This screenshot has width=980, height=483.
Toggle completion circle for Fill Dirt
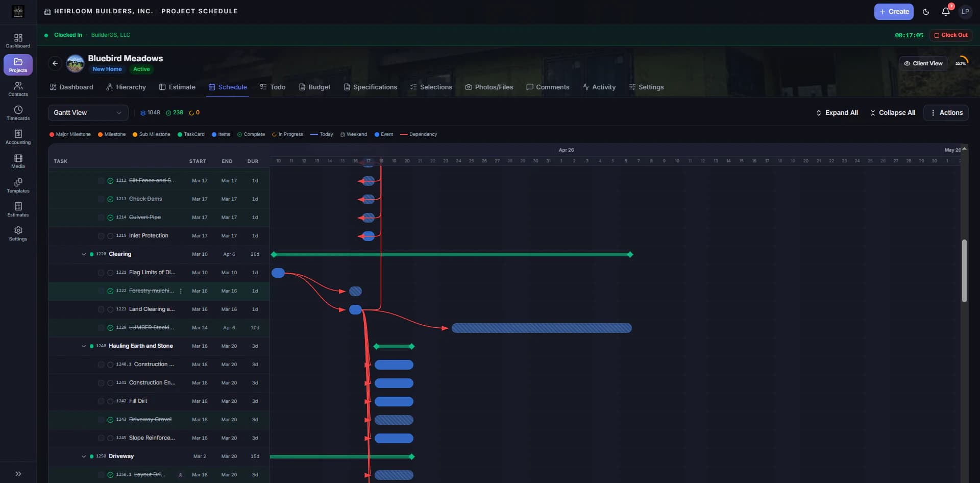(110, 401)
